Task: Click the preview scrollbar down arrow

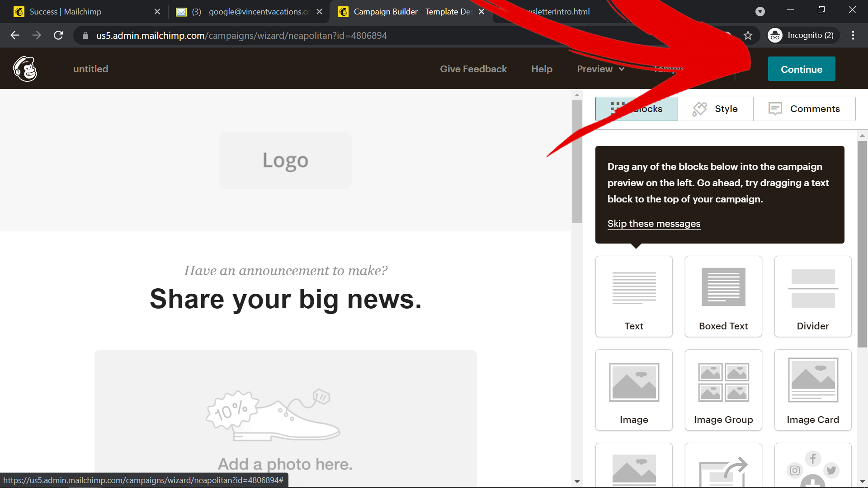Action: point(577,482)
